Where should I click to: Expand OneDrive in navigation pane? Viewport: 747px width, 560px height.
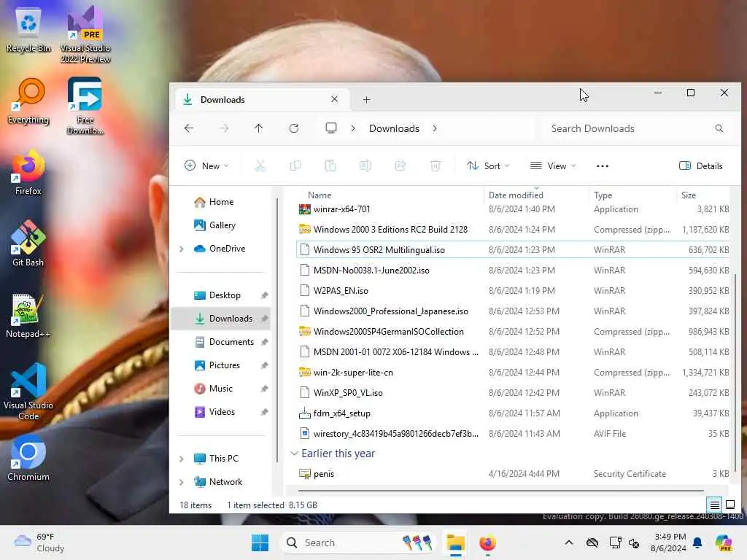tap(181, 249)
